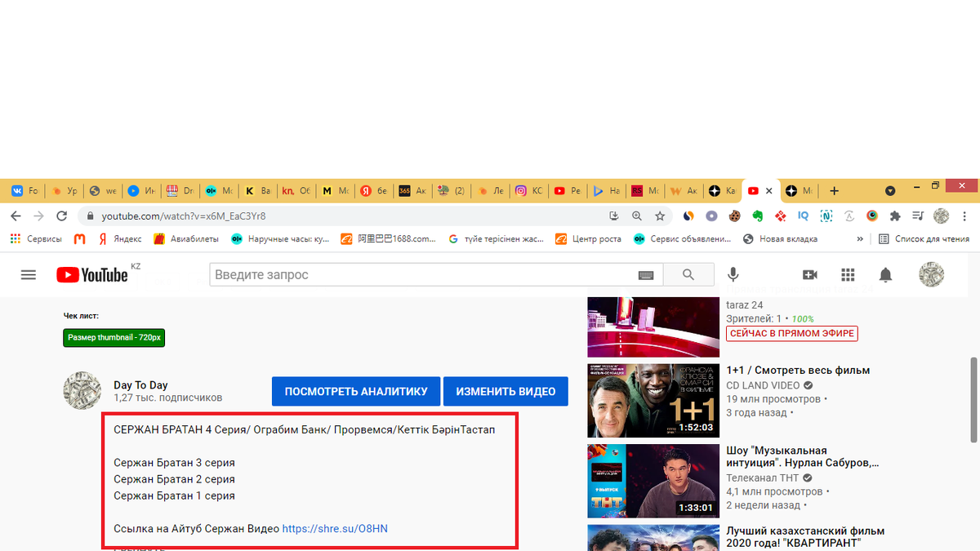Reload the current page

(x=61, y=216)
